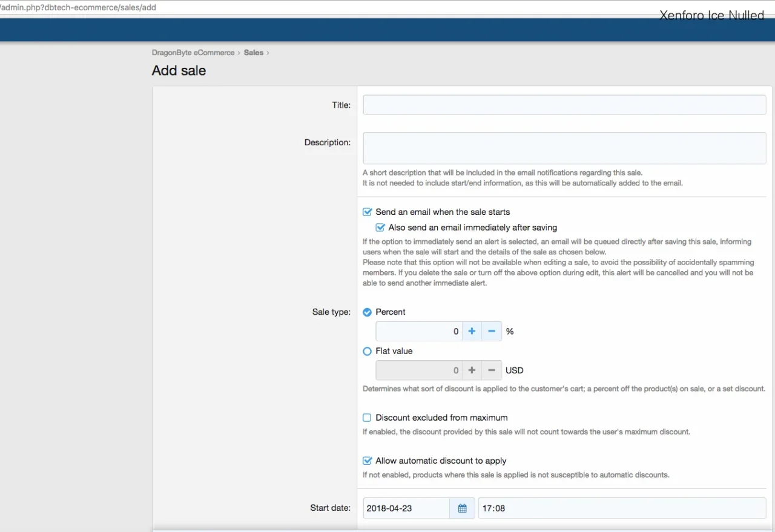Open DragonByte eCommerce breadcrumb link

pos(193,53)
